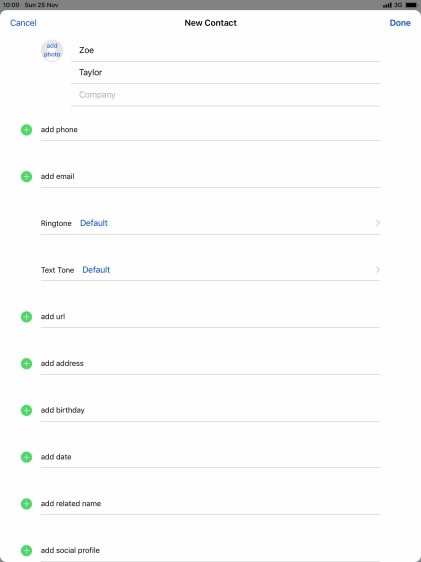Open Ringtone Default selection

[94, 223]
